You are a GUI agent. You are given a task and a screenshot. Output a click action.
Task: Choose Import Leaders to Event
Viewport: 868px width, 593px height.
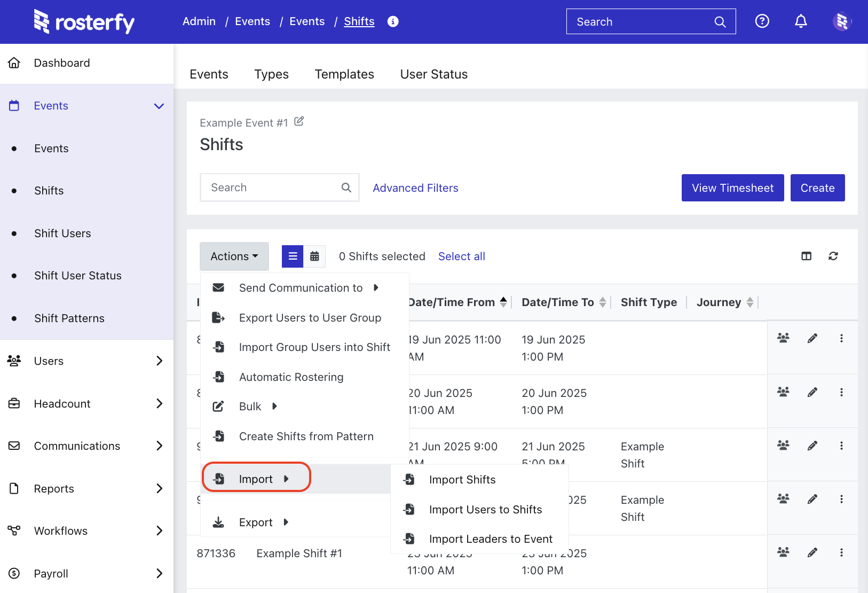[x=479, y=539]
